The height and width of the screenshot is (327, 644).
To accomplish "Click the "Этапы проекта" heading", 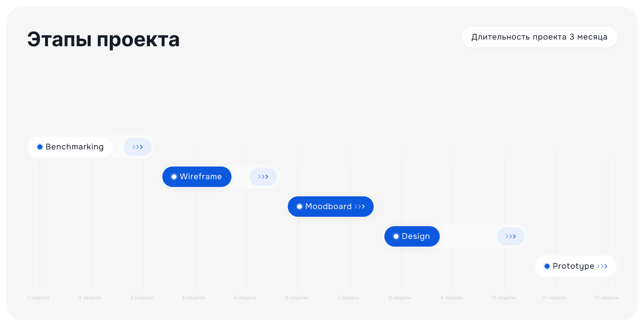I will [103, 40].
